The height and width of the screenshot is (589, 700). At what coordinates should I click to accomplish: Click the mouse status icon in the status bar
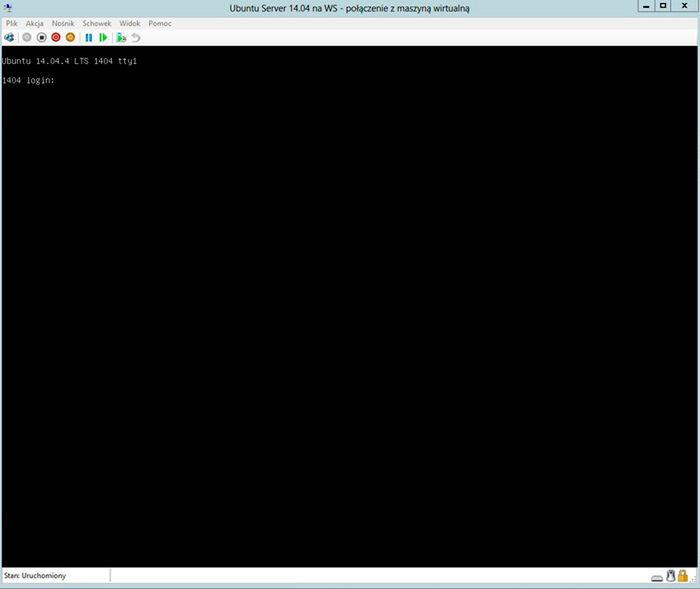click(x=671, y=576)
